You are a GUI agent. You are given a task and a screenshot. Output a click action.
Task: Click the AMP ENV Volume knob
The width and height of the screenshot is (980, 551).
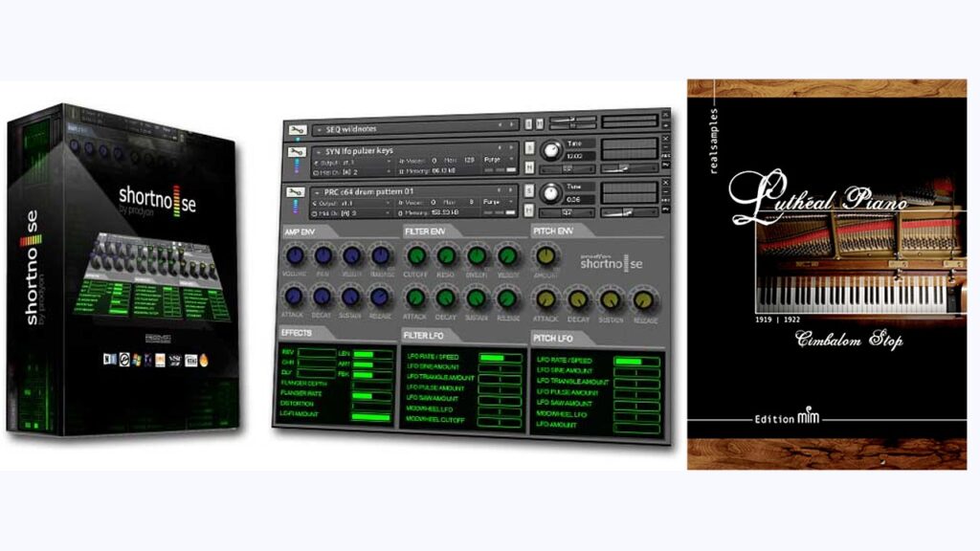click(x=295, y=254)
